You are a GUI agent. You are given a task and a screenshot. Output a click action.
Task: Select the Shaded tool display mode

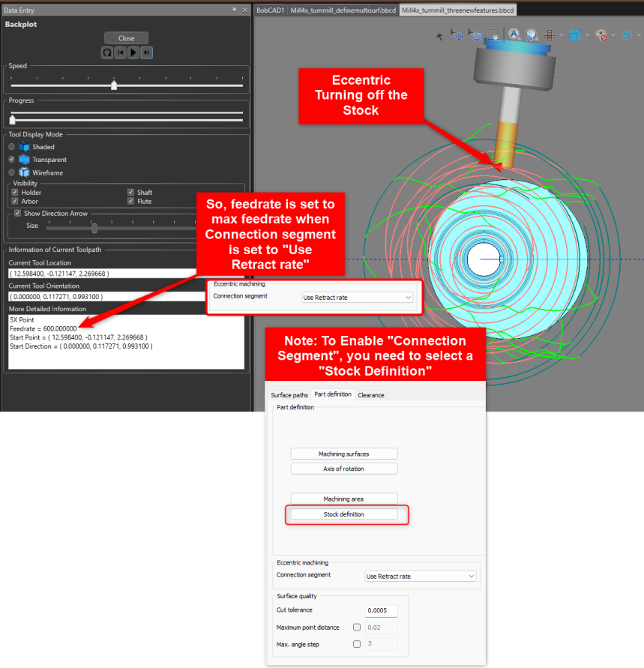12,147
